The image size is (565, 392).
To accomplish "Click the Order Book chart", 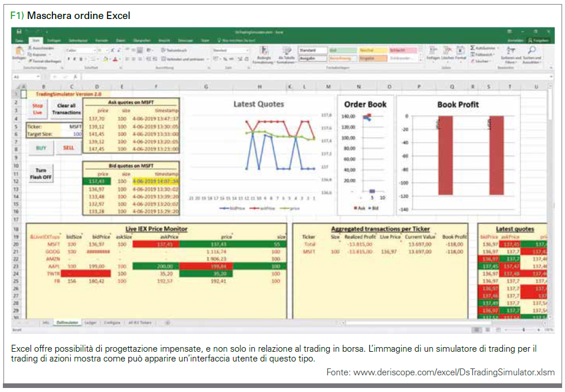I will tap(365, 155).
